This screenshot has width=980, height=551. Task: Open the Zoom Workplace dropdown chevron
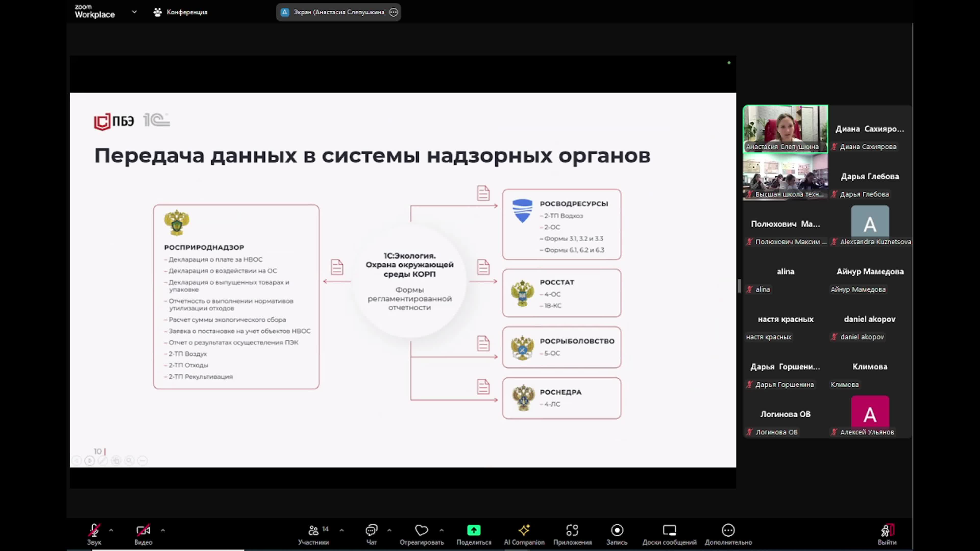134,12
